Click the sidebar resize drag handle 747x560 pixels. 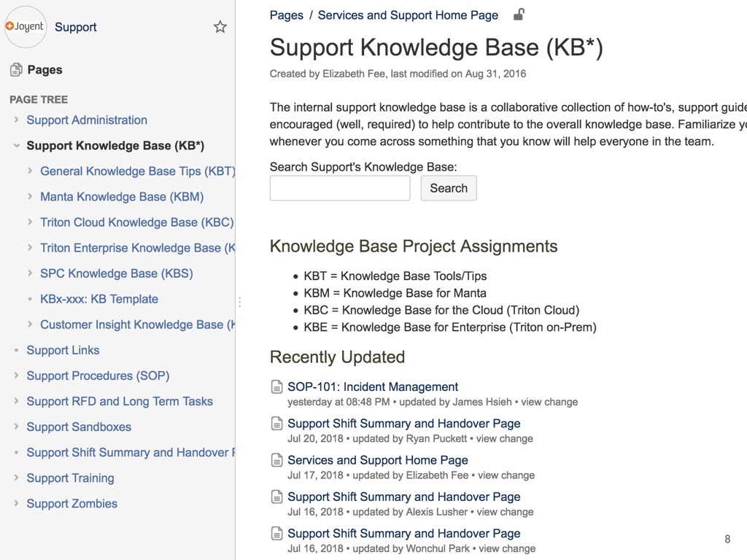pos(239,302)
